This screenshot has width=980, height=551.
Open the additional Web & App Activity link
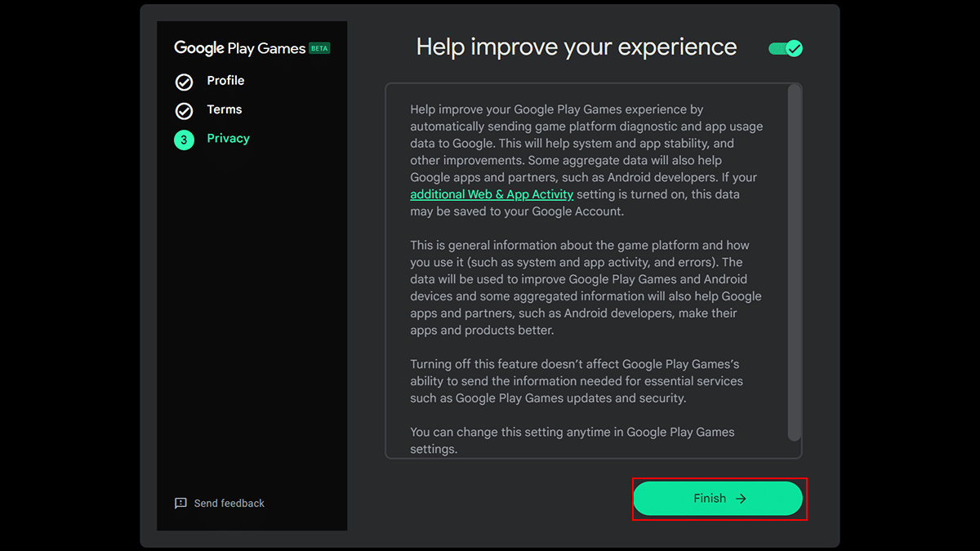492,194
